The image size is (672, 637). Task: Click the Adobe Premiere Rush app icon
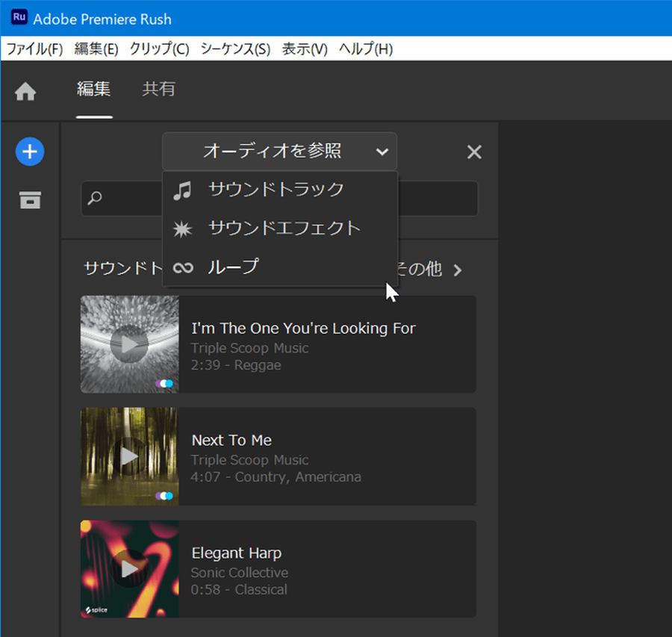(x=19, y=18)
